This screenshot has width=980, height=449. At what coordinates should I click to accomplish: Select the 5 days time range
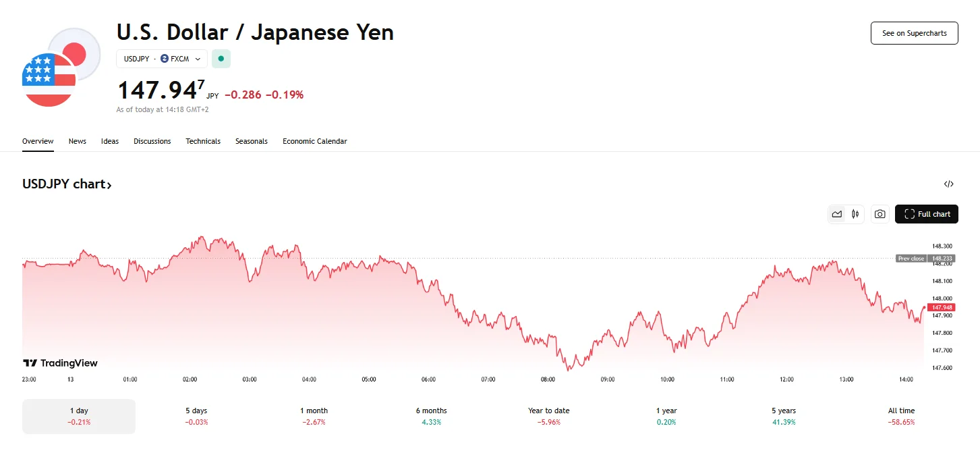tap(196, 416)
